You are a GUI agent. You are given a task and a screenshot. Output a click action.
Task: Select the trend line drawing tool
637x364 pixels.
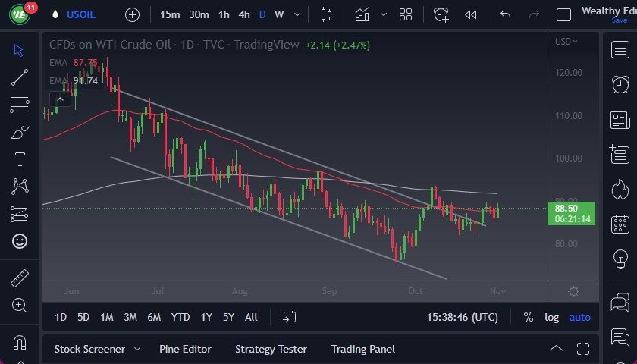pyautogui.click(x=20, y=77)
